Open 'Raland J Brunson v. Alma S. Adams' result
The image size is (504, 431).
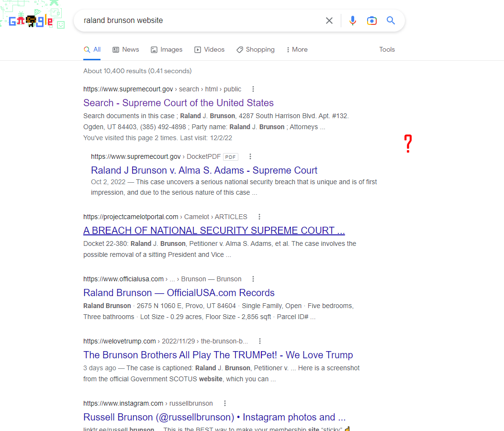tap(204, 170)
